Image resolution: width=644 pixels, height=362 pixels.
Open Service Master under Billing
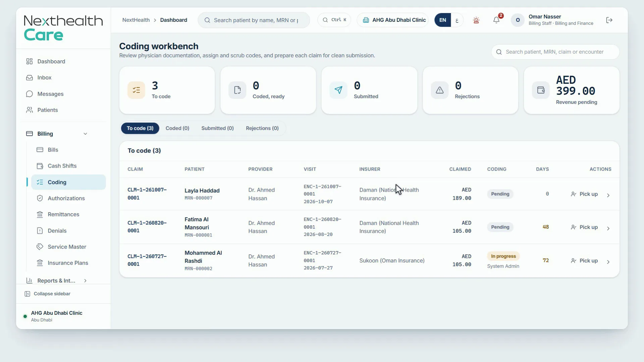[x=68, y=247]
